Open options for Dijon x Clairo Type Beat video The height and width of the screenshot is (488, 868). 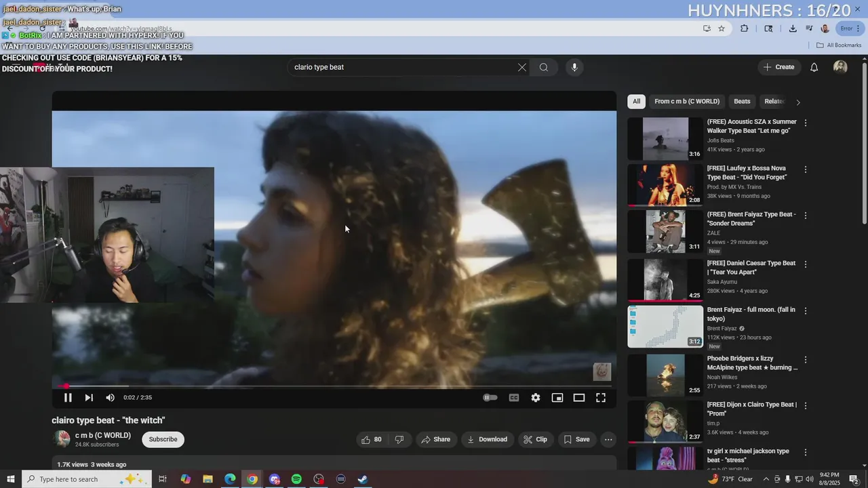click(806, 405)
